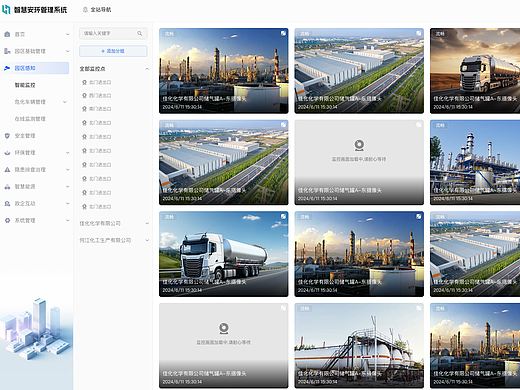Expand the 政企互动 menu chevron
Screen dimensions: 520x390
[68, 203]
